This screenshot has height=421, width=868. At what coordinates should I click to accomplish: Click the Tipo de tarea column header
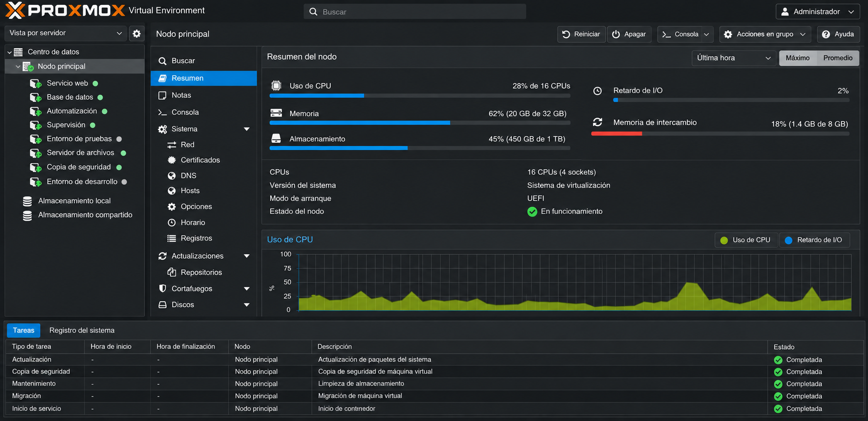[x=45, y=347]
